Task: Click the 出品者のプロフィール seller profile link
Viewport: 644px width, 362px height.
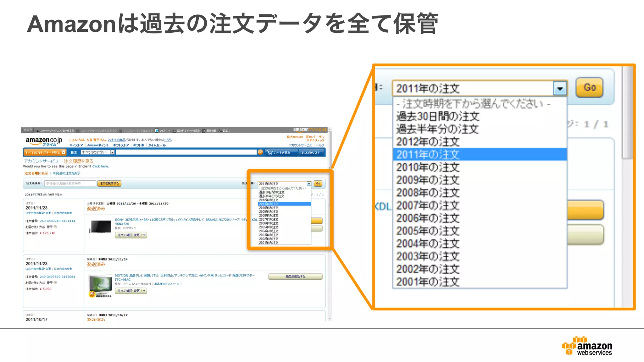Action: click(167, 284)
